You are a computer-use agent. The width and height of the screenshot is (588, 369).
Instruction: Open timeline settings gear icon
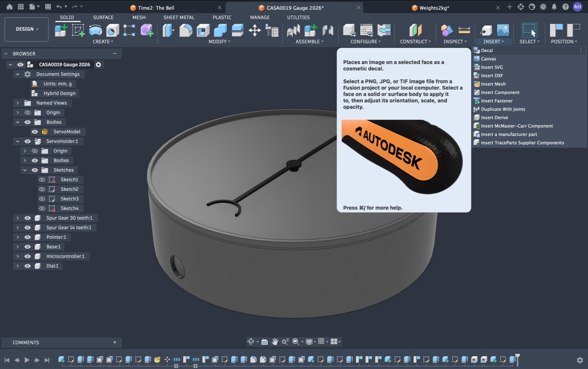pyautogui.click(x=579, y=360)
